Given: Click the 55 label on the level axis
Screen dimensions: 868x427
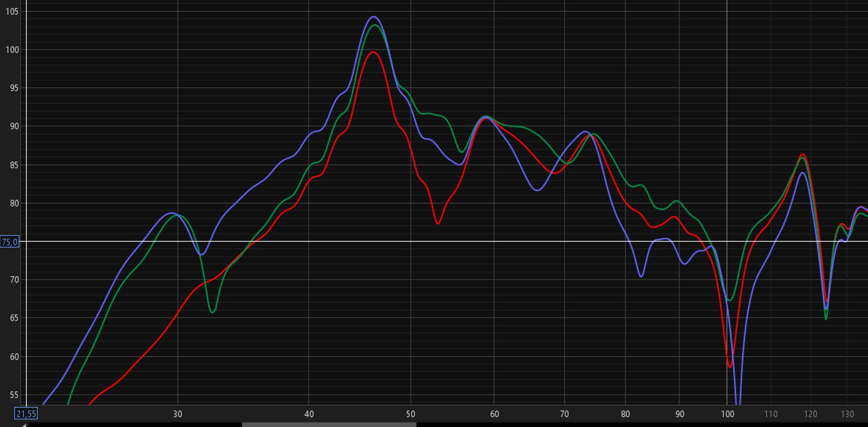Looking at the screenshot, I should (13, 395).
